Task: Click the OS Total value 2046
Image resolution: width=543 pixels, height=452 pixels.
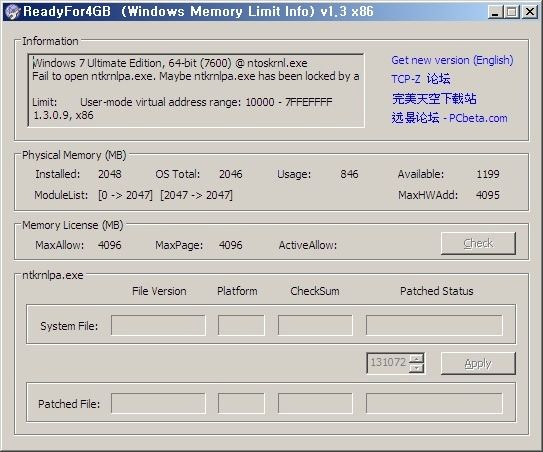Action: point(231,174)
